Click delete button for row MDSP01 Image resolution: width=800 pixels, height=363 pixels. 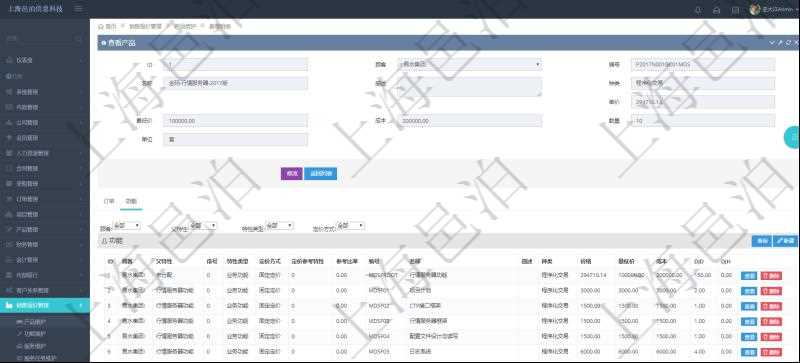pos(771,291)
